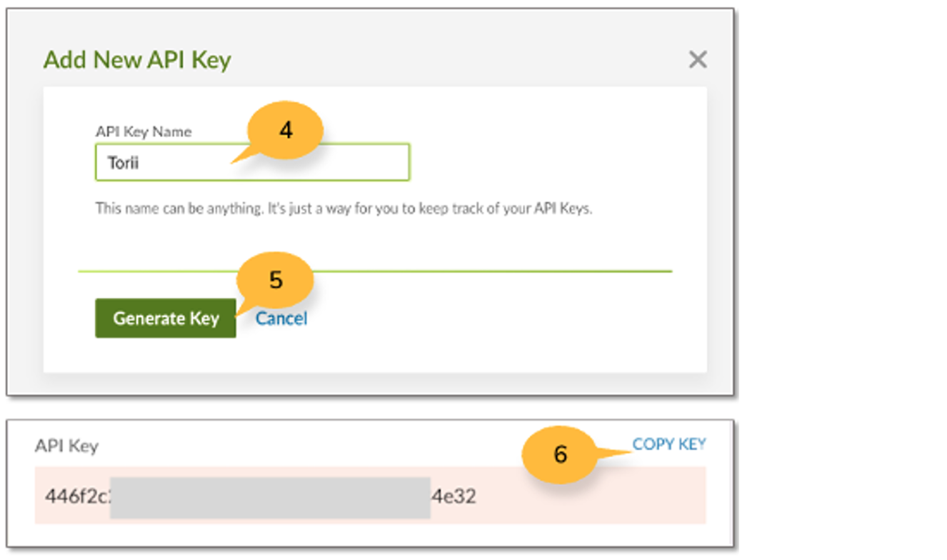
Task: Focus the API Key Name input field
Action: pos(252,162)
